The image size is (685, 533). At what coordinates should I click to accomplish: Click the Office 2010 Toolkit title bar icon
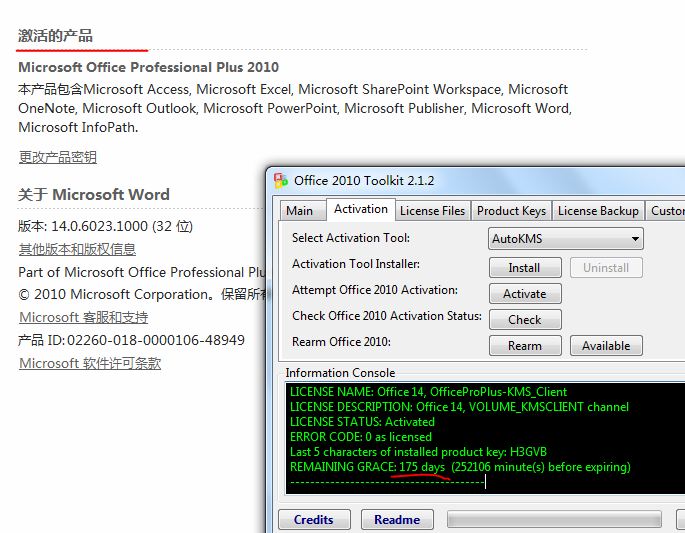tap(280, 180)
